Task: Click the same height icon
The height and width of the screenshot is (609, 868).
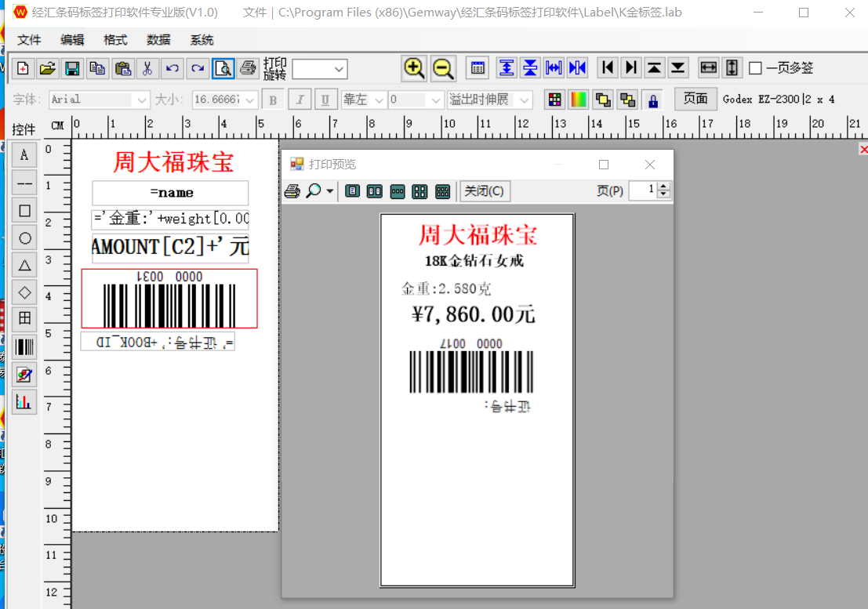Action: point(732,68)
